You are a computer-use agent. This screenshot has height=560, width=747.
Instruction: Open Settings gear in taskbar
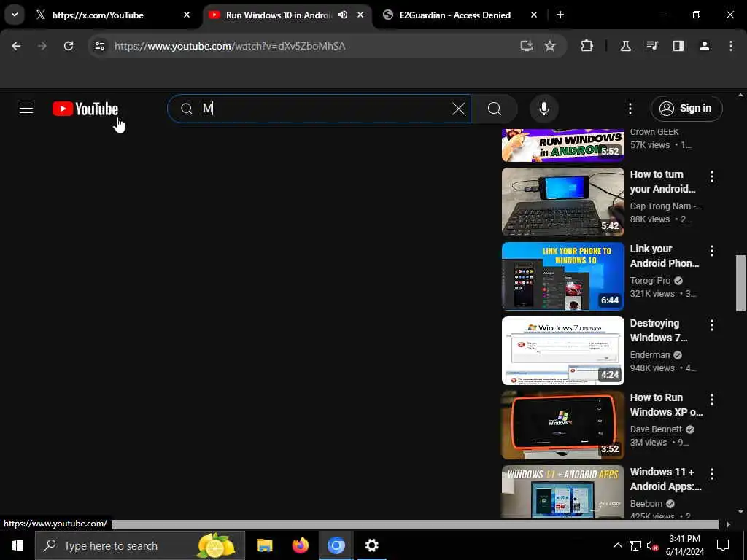tap(371, 545)
